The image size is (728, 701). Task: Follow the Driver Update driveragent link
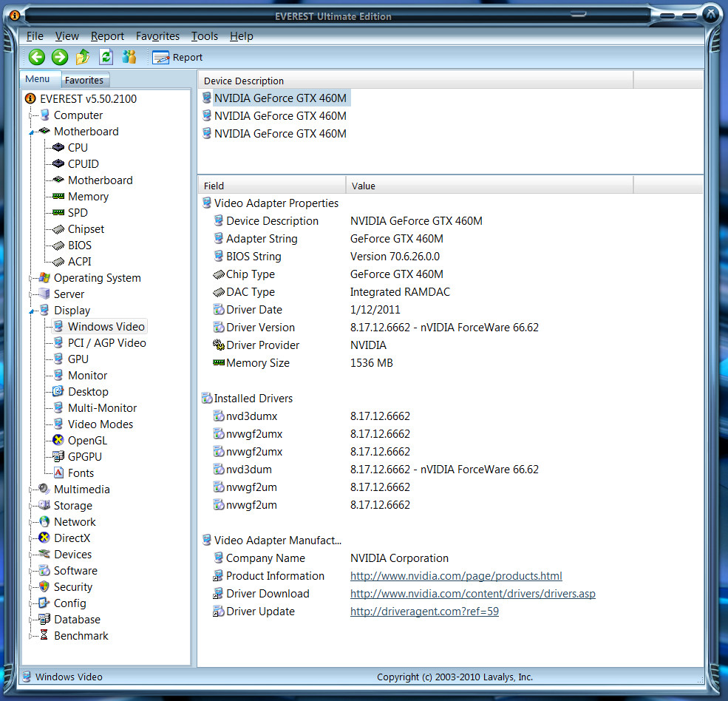pyautogui.click(x=424, y=612)
